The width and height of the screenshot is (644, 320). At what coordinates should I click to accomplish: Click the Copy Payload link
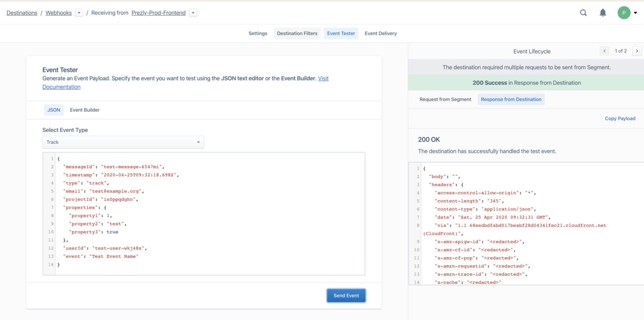click(x=620, y=119)
